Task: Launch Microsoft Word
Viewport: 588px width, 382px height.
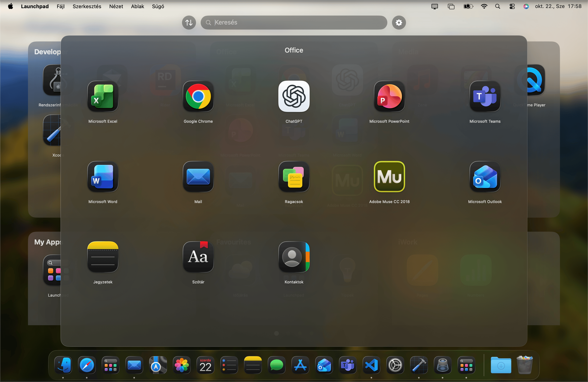Action: [x=102, y=177]
